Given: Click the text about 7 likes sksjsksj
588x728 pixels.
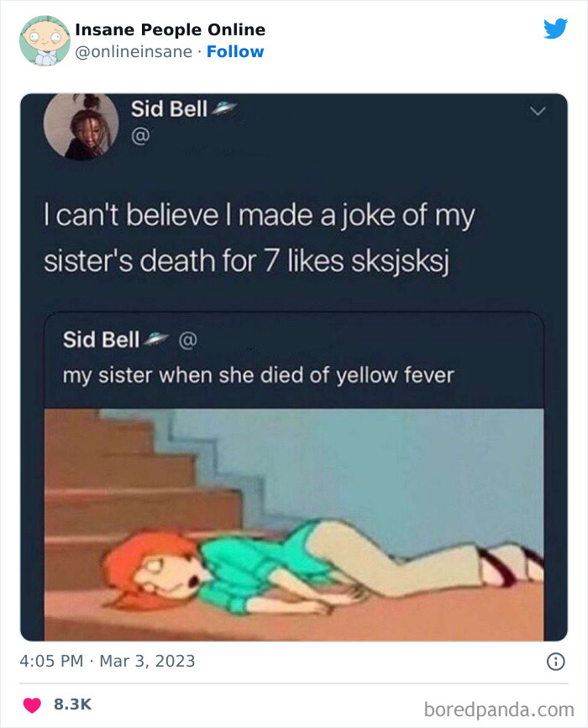Looking at the screenshot, I should [246, 261].
